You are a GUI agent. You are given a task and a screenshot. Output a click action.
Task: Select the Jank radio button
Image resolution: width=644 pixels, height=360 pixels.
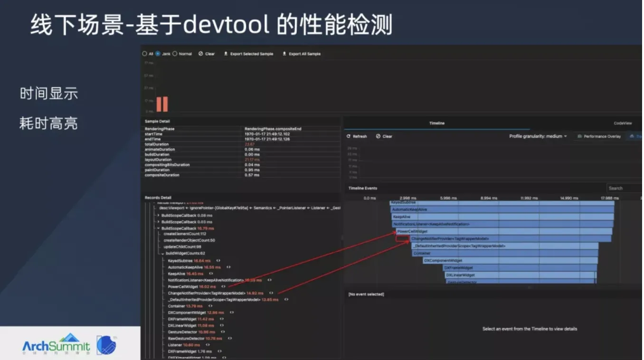click(158, 54)
